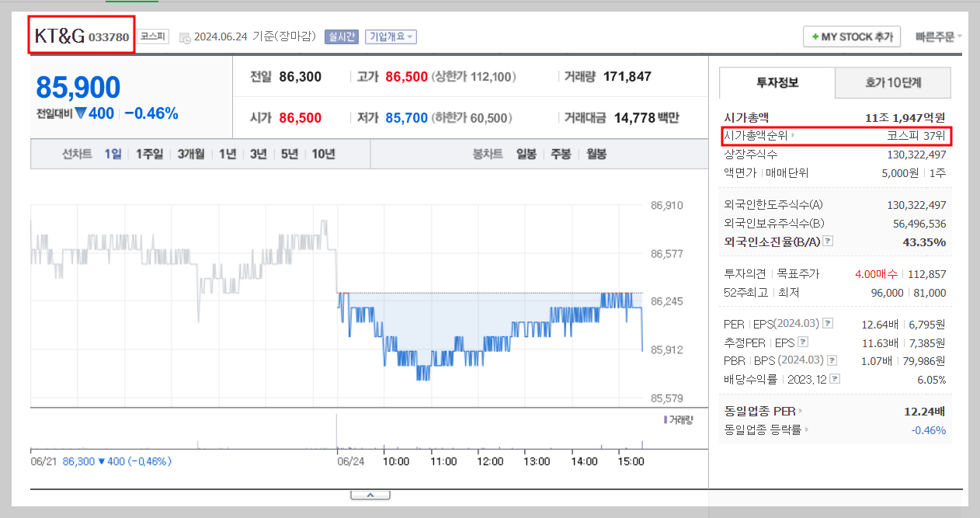
Task: Click the current price 85,900
Action: pyautogui.click(x=78, y=88)
